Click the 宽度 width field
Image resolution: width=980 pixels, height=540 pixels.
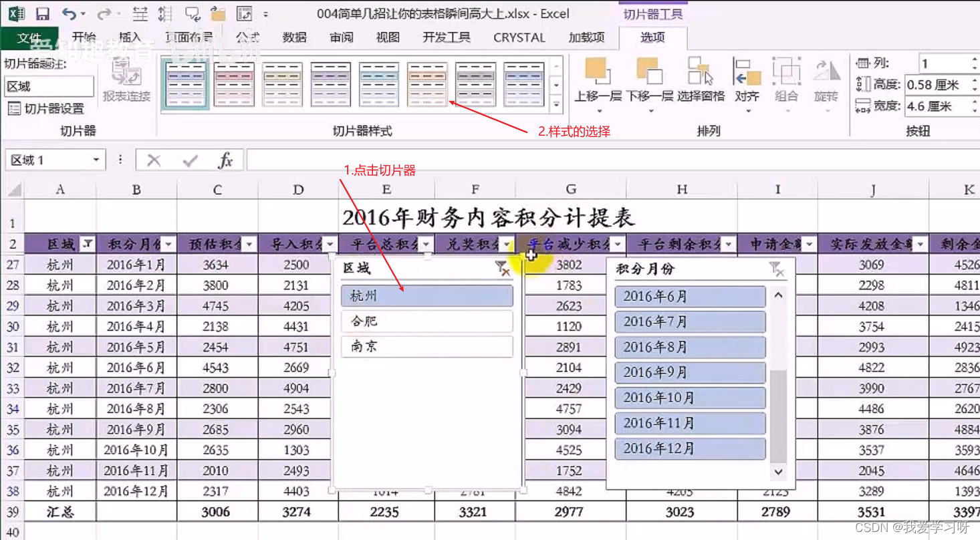tap(938, 106)
